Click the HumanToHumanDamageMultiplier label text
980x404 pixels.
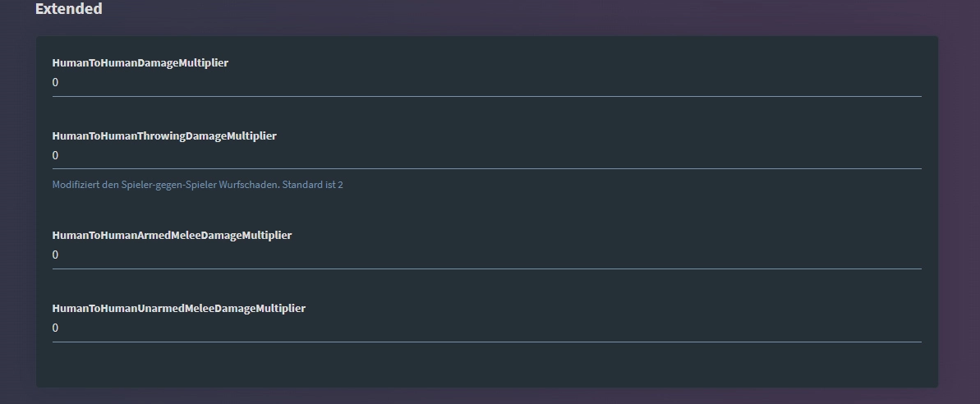(140, 63)
